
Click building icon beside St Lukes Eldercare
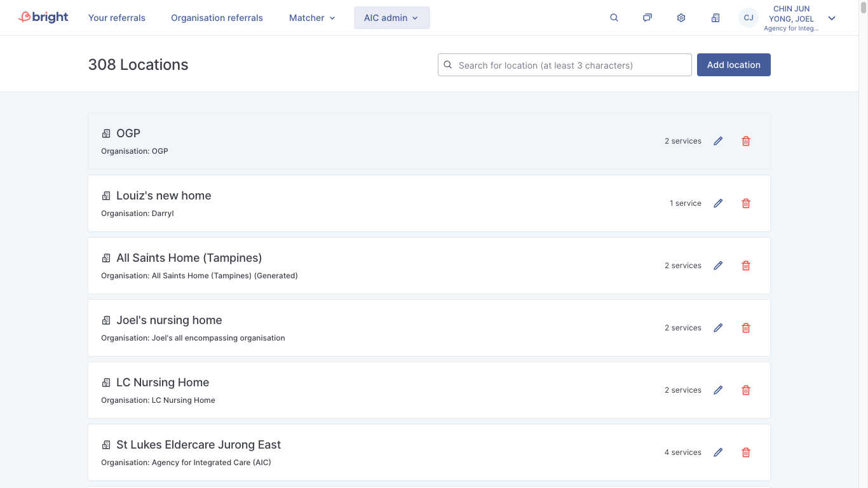(x=106, y=445)
